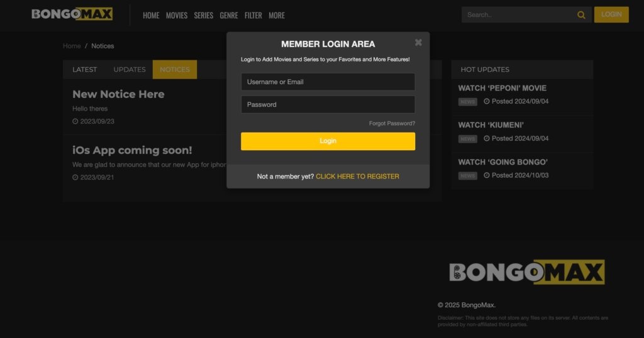644x338 pixels.
Task: Open the HOME menu item
Action: (x=151, y=16)
